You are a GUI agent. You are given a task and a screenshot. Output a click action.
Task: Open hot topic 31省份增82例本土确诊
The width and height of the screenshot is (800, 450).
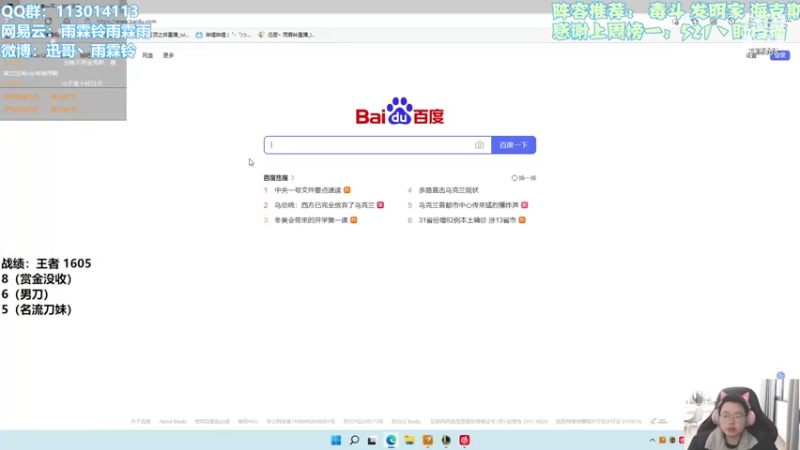coord(467,220)
